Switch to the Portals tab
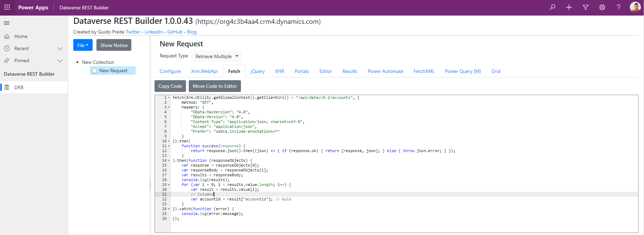Screen dimensions: 644x235 [302, 71]
